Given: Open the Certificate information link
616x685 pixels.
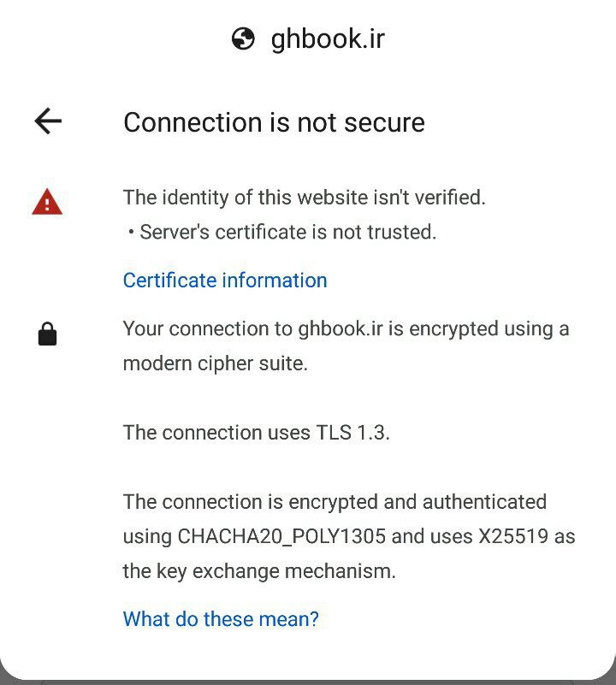Looking at the screenshot, I should pyautogui.click(x=225, y=280).
